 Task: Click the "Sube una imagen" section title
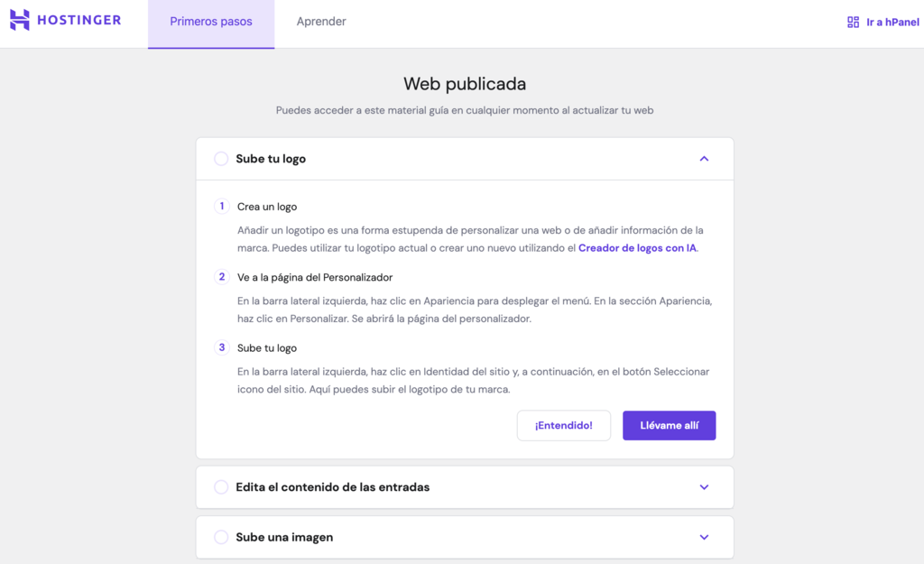click(x=284, y=537)
